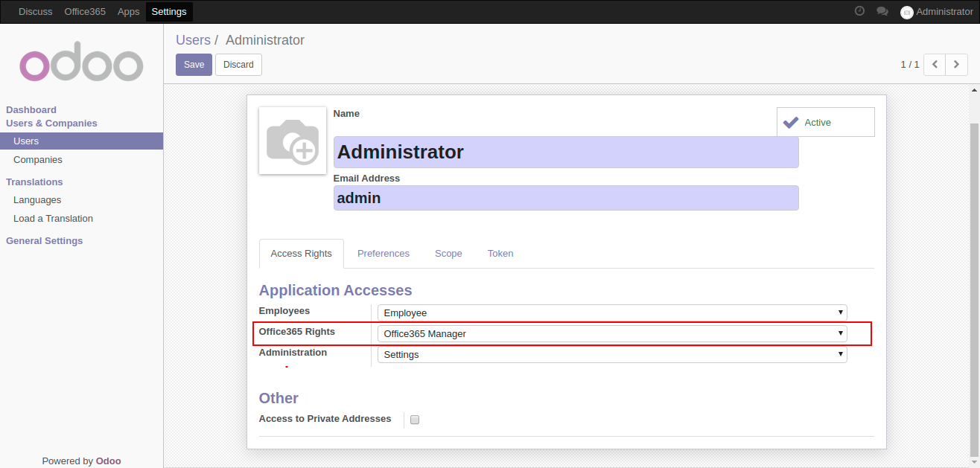Viewport: 980px width, 468px height.
Task: Switch to the Scope tab
Action: point(448,254)
